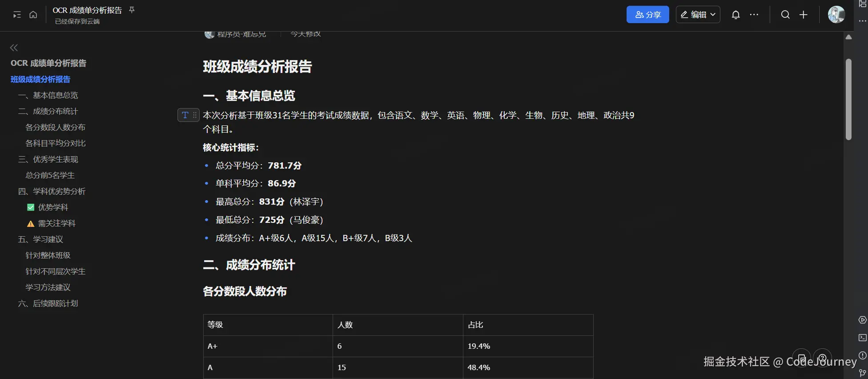
Task: Click the search magnifier icon
Action: tap(785, 15)
